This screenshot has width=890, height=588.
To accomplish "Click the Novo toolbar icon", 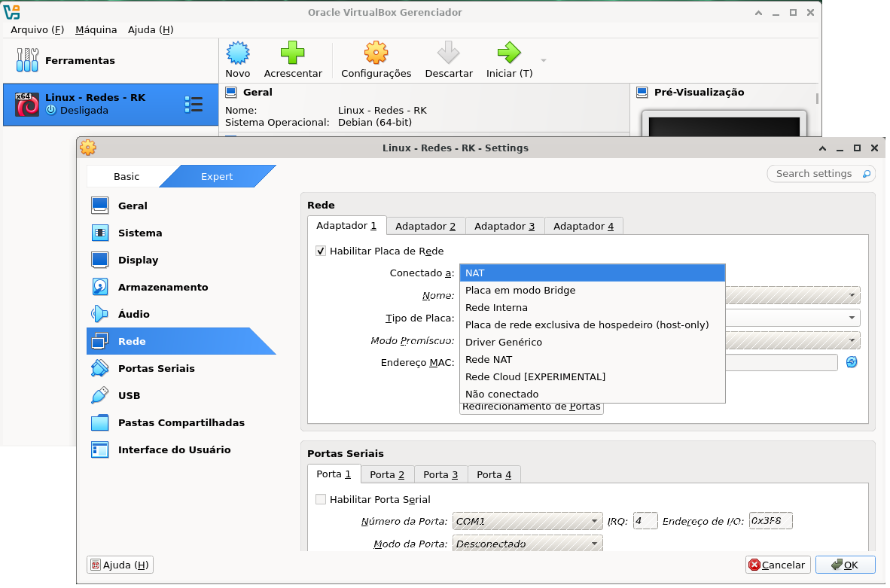I will pyautogui.click(x=237, y=53).
